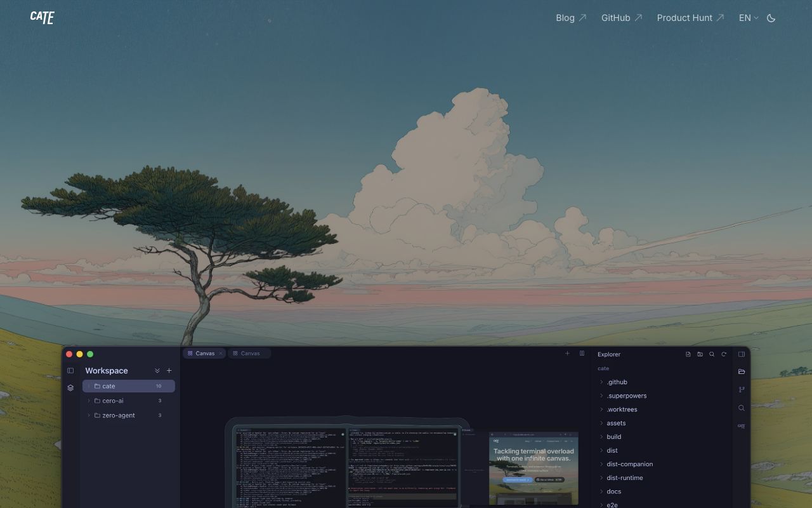Add a new workspace with plus icon
Screen dimensions: 812x508
click(169, 371)
